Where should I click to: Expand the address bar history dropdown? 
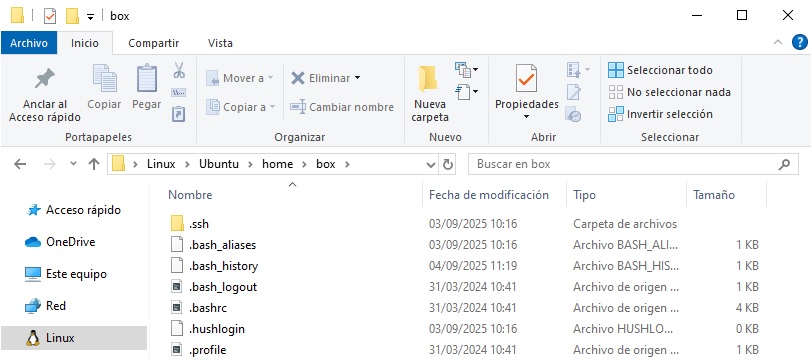(430, 165)
